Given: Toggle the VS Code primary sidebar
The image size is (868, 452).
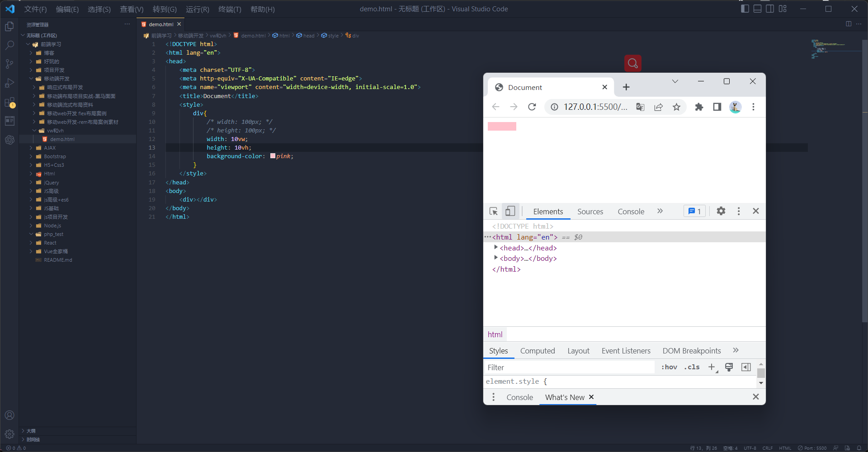Looking at the screenshot, I should 745,9.
